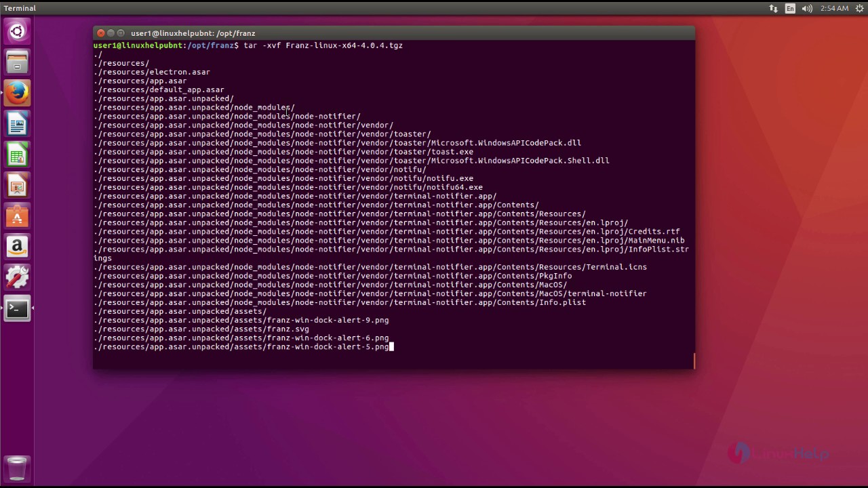The image size is (868, 488).
Task: Click the command 'tar -xvf Franz-linux-x64-4.0.4.tgz'
Action: pos(323,45)
